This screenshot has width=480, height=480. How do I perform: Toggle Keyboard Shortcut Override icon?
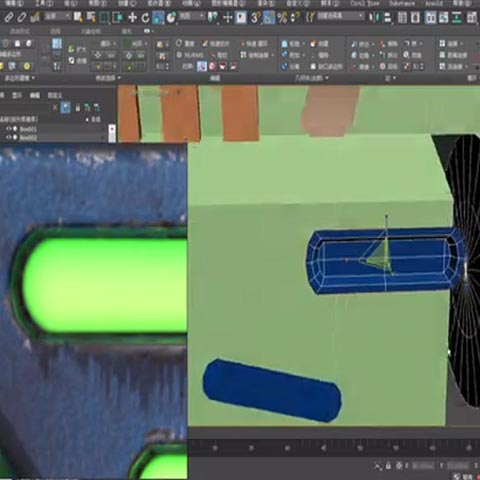(x=241, y=17)
